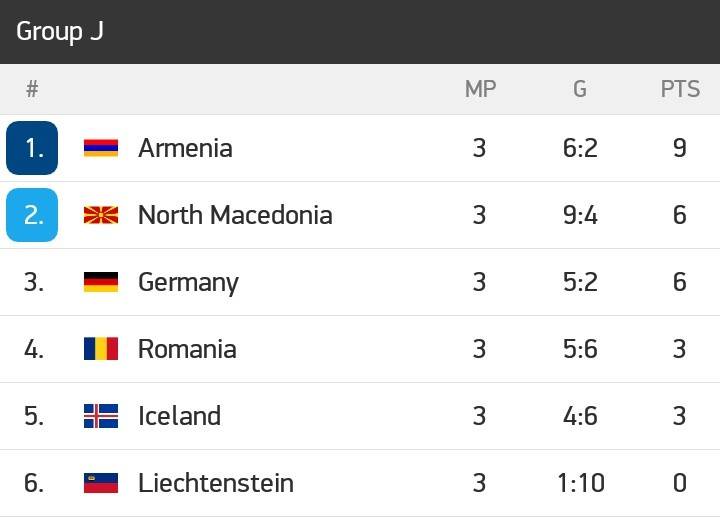The width and height of the screenshot is (720, 517).
Task: Click the MP column header
Action: [480, 89]
